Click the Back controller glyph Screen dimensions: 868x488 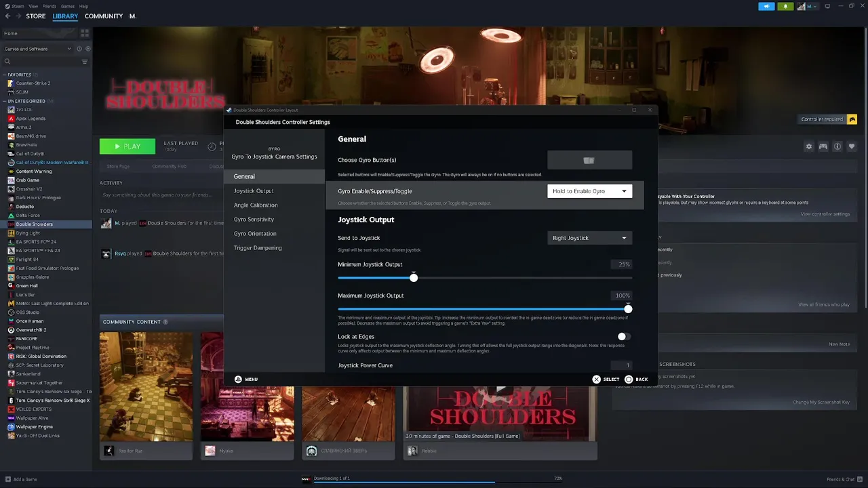click(x=629, y=379)
